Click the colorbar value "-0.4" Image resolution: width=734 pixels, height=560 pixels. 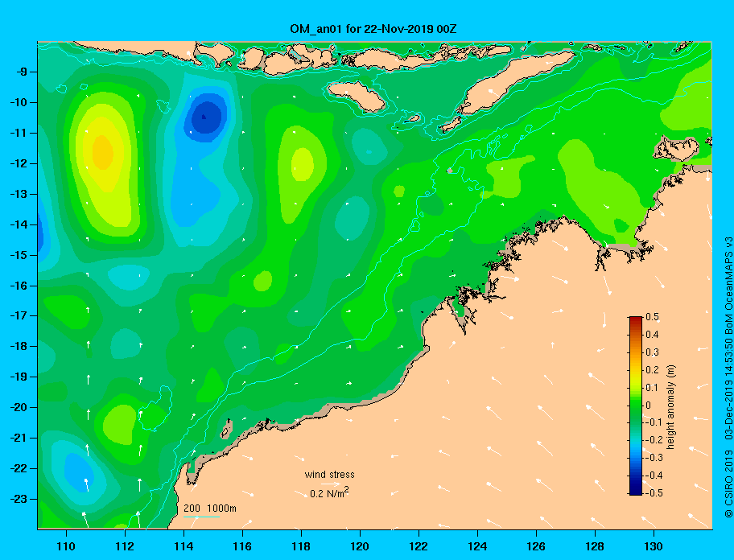coord(654,476)
